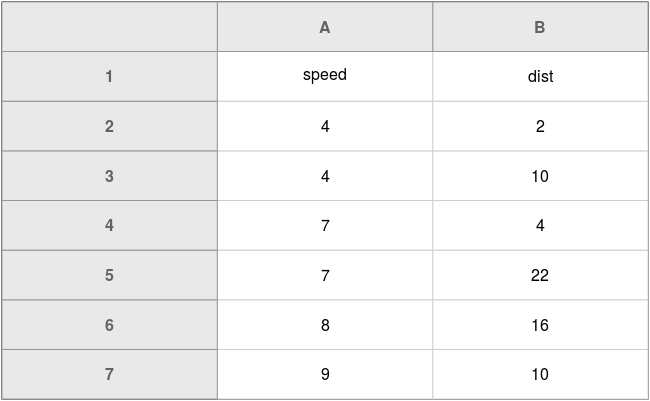Select row 3 header
This screenshot has height=401, width=650.
pyautogui.click(x=109, y=176)
